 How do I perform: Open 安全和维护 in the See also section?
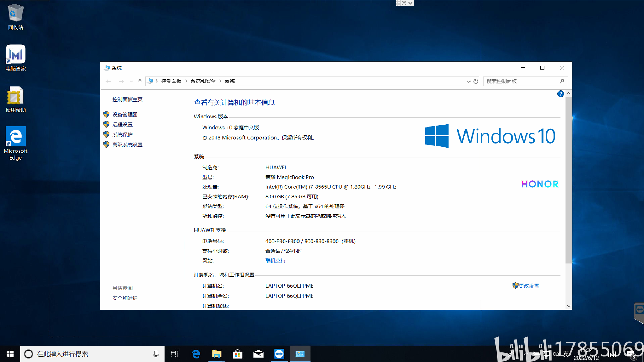125,298
